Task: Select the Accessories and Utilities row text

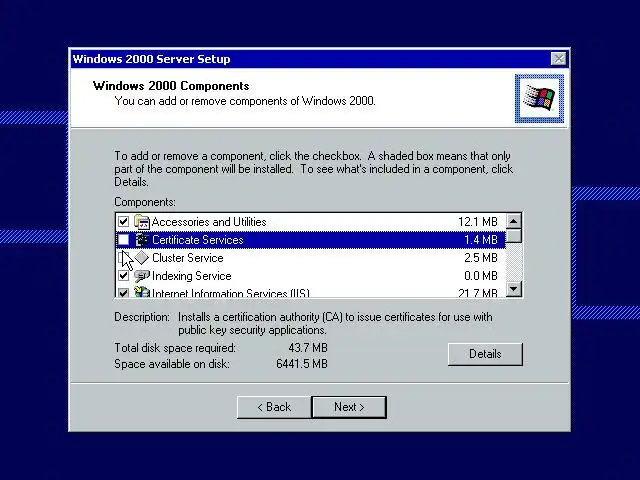Action: click(x=209, y=222)
